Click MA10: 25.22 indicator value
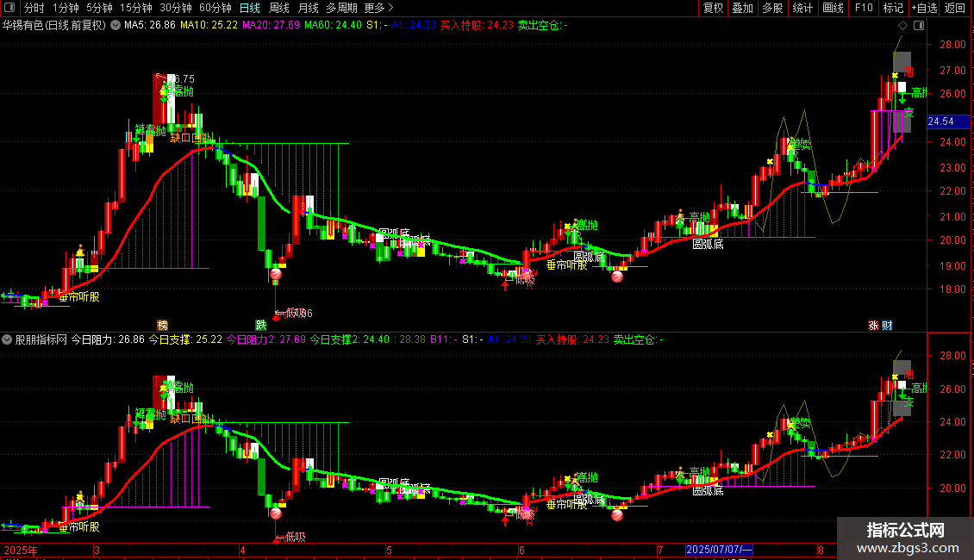Screen dimensions: 974x560 coord(209,26)
